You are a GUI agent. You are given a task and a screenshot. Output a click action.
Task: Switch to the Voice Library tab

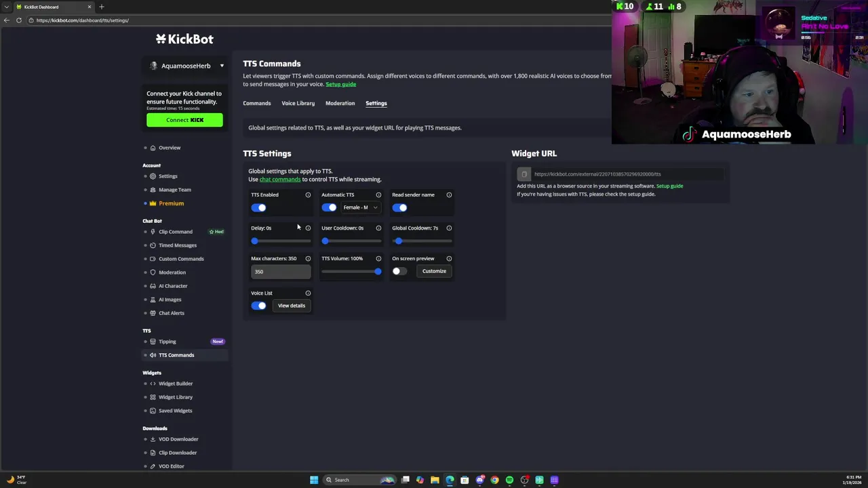point(298,104)
